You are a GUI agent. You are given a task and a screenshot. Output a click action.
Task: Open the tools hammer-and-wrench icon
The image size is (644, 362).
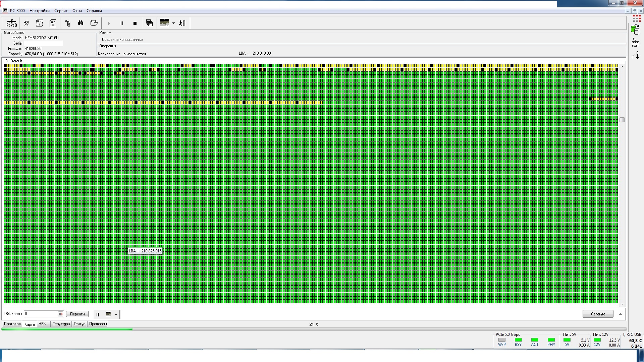(26, 23)
